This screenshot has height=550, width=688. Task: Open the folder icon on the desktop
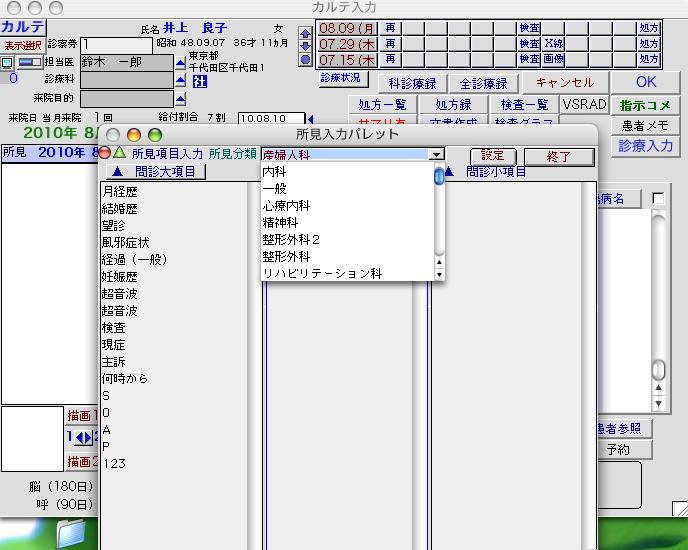pyautogui.click(x=71, y=534)
